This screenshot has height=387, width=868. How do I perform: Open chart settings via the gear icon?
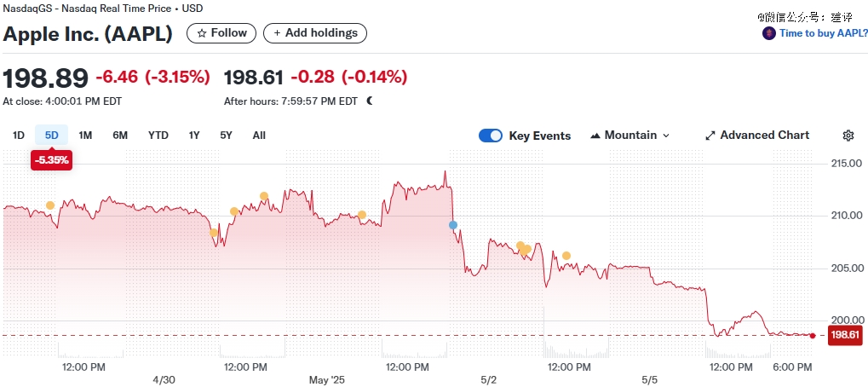(x=848, y=136)
